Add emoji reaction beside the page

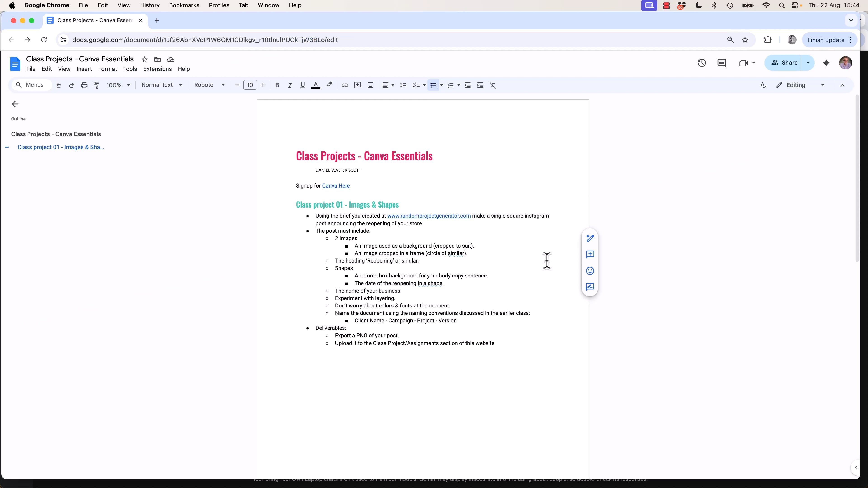[590, 271]
